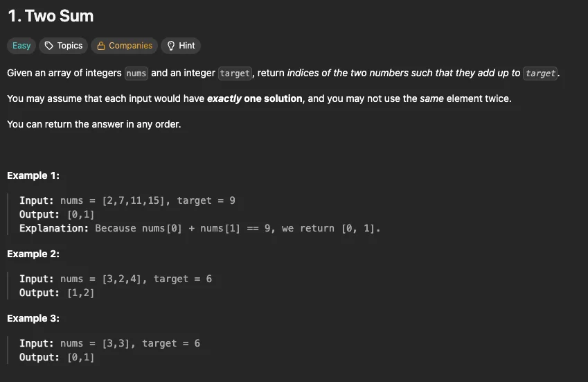This screenshot has width=588, height=382.
Task: Click the "1. Two Sum" problem title
Action: (x=51, y=15)
